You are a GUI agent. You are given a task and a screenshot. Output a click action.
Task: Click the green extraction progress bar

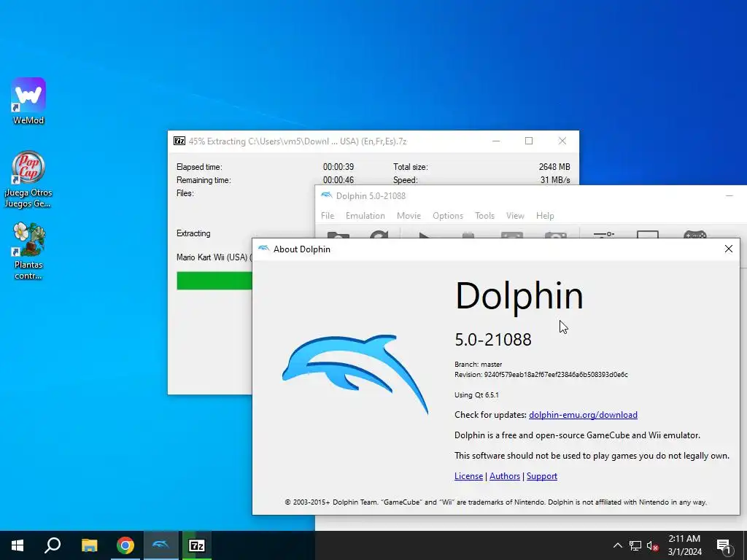[214, 281]
